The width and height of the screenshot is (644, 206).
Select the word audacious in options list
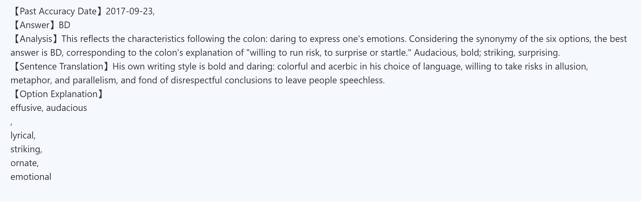point(66,108)
